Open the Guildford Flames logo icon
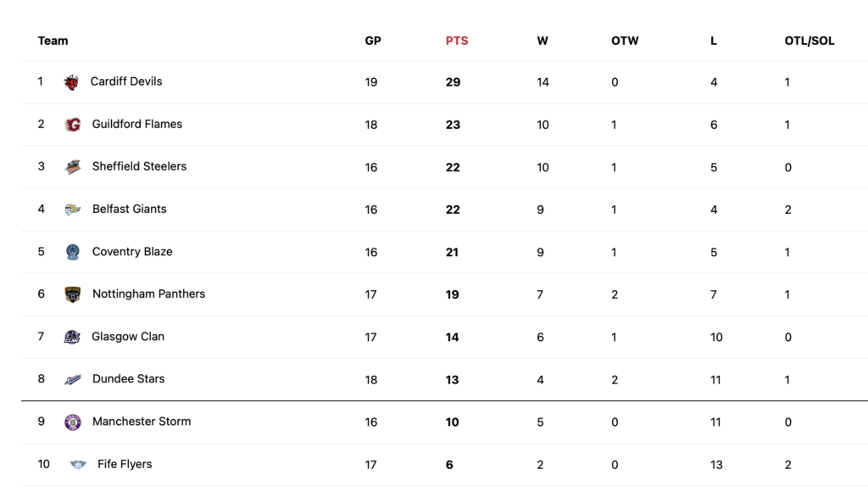 (x=73, y=125)
